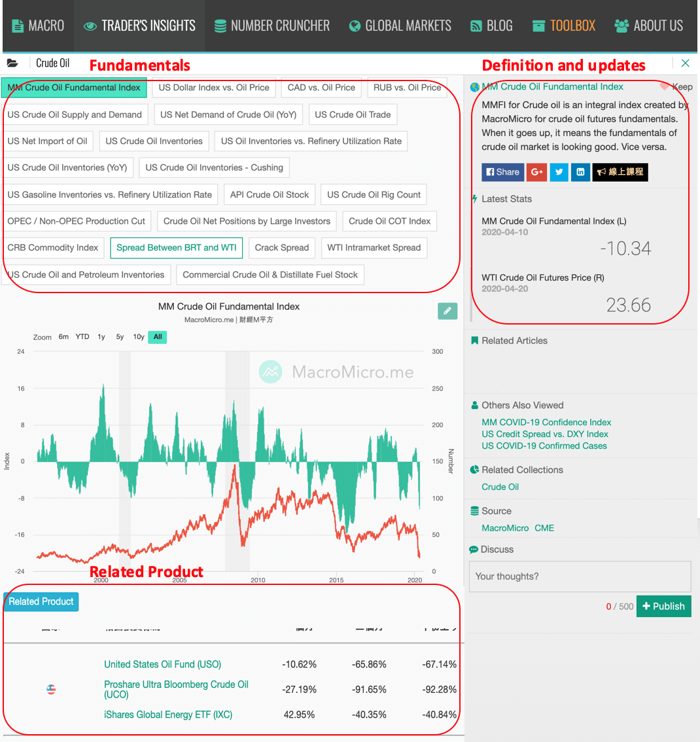
Task: Switch to the GLOBAL MARKETS tab
Action: [400, 26]
